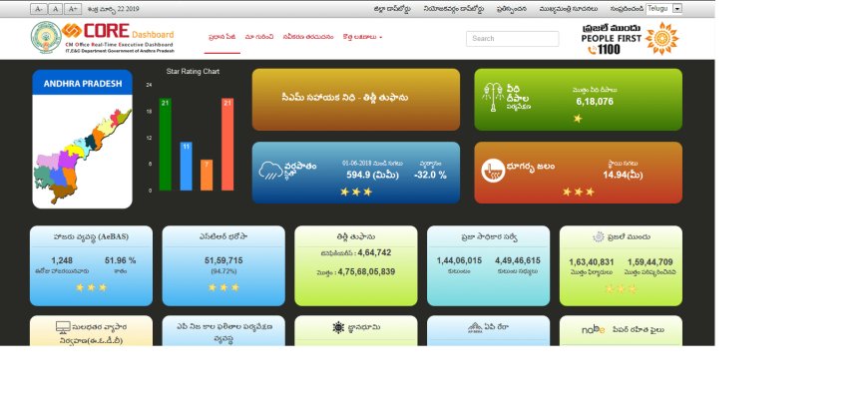The image size is (868, 408).
Task: Click the 4,75,68,05,839 total value
Action: [366, 271]
